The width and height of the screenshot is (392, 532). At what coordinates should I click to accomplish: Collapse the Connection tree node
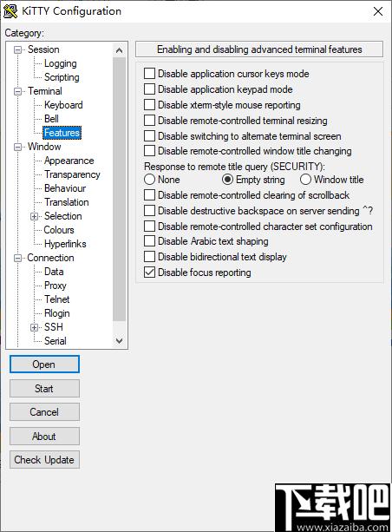[17, 259]
